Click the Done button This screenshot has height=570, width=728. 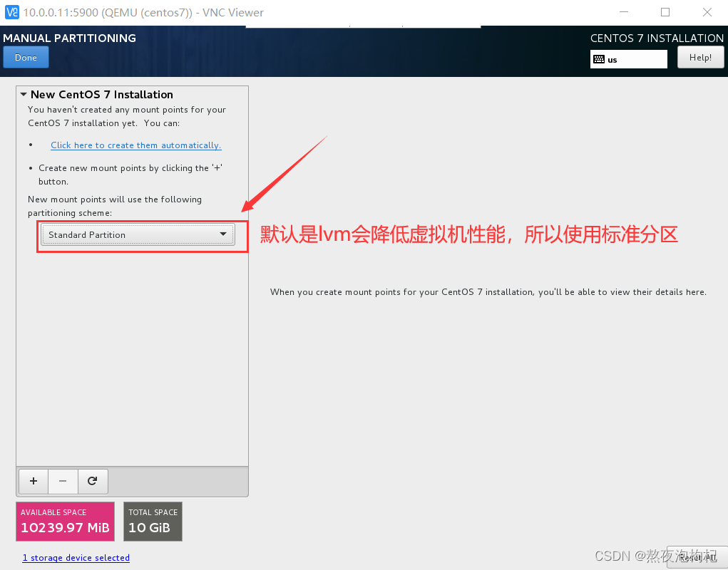click(26, 58)
